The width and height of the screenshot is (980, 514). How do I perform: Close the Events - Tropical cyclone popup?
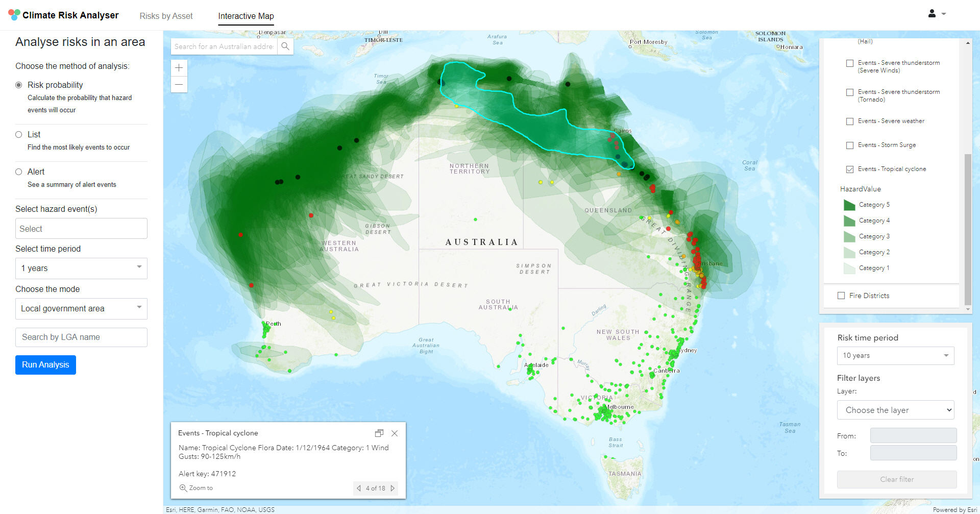pyautogui.click(x=395, y=433)
